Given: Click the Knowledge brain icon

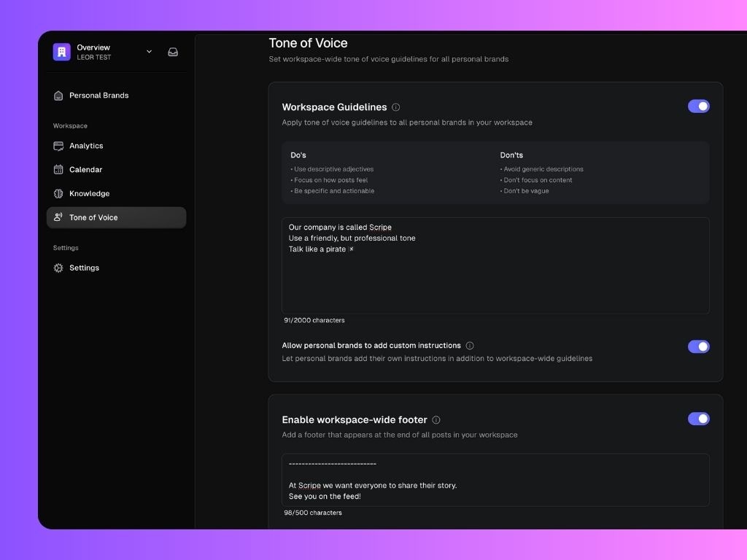Looking at the screenshot, I should coord(58,194).
